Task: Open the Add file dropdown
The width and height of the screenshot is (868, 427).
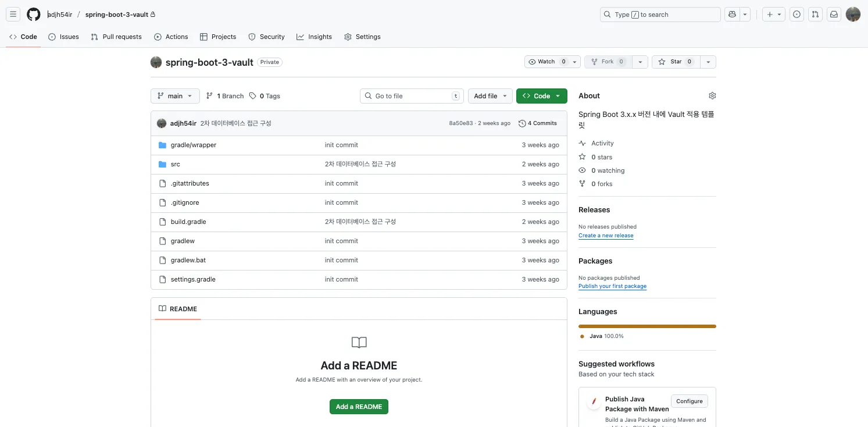Action: (x=490, y=96)
